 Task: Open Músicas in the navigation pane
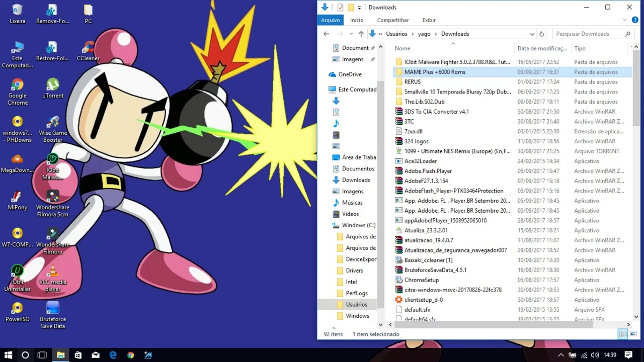[x=352, y=203]
